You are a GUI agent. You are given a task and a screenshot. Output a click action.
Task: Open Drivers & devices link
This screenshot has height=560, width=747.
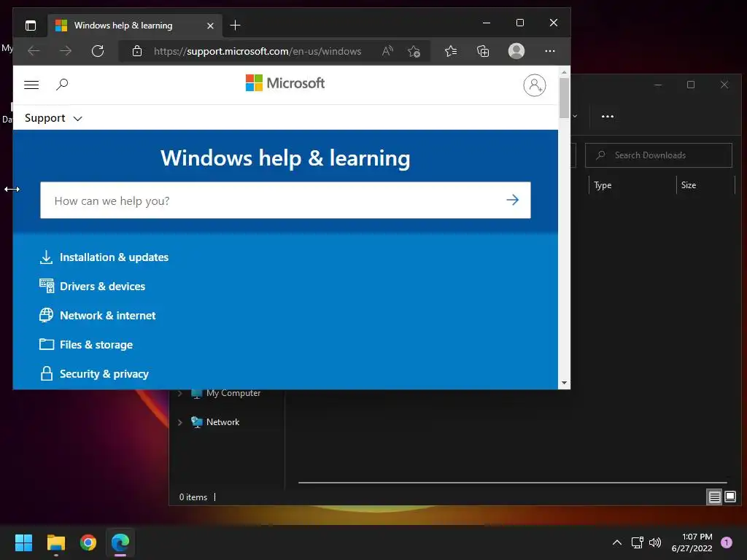coord(92,286)
